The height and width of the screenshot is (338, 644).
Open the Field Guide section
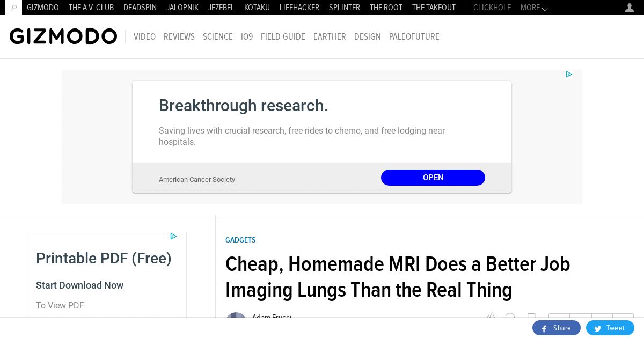[x=283, y=36]
